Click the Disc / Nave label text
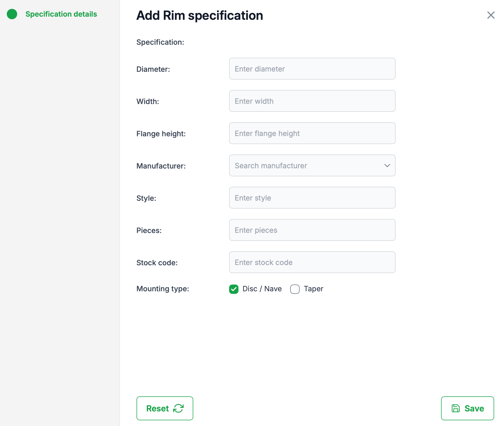This screenshot has height=426, width=504. point(262,289)
